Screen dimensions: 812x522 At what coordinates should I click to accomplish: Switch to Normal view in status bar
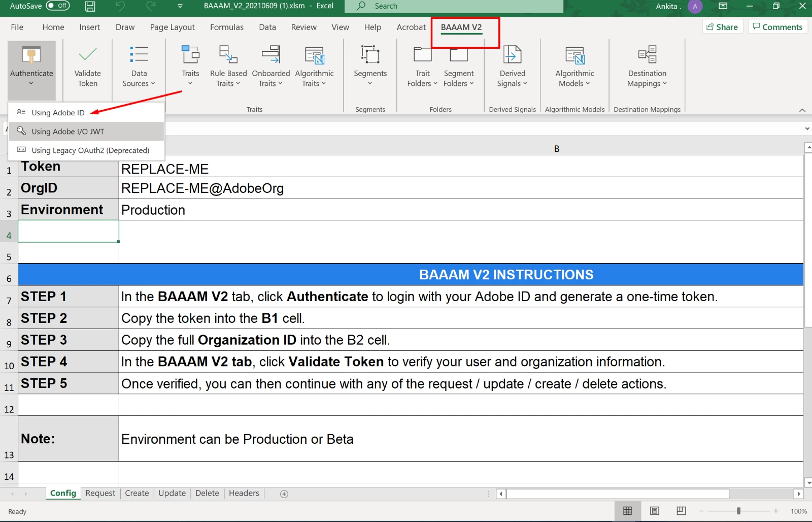[x=628, y=511]
